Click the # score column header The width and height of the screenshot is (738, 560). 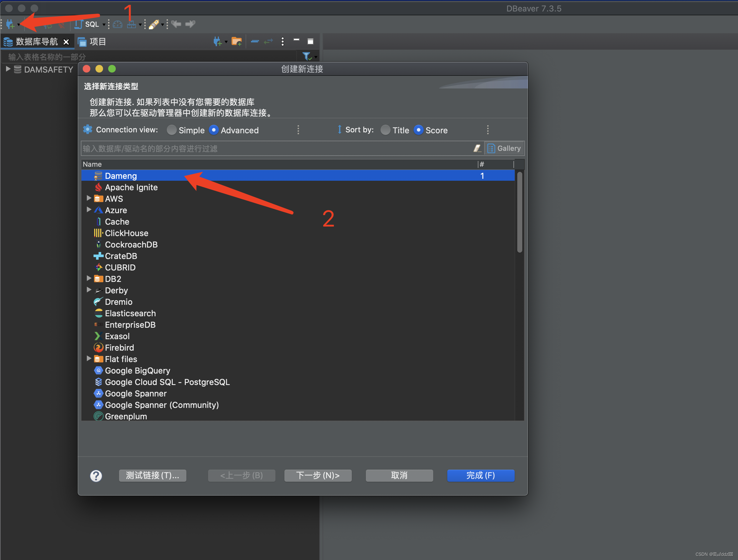(x=496, y=164)
